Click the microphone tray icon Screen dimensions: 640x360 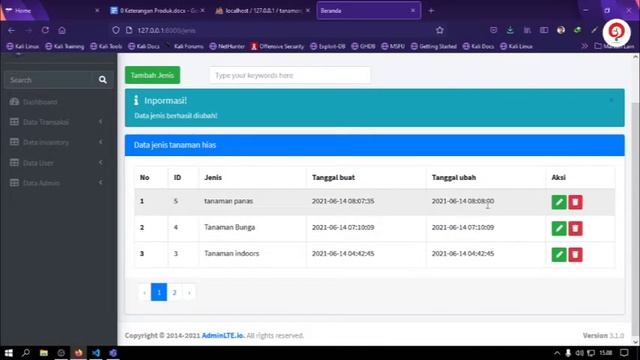(568, 353)
